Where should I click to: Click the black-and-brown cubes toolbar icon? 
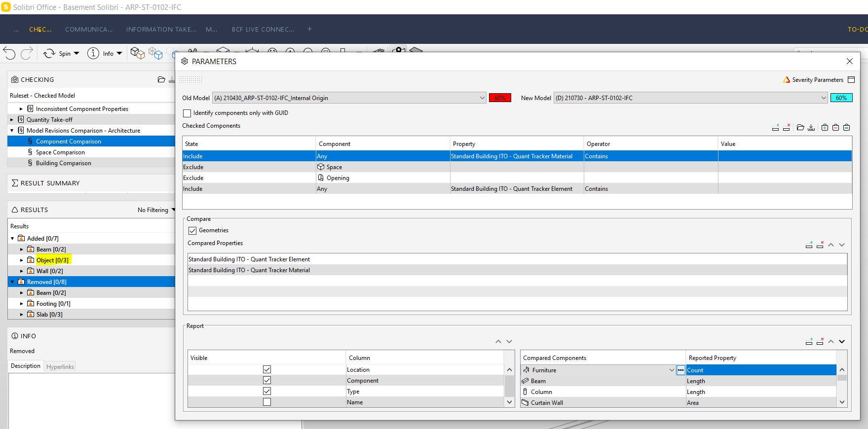[137, 53]
